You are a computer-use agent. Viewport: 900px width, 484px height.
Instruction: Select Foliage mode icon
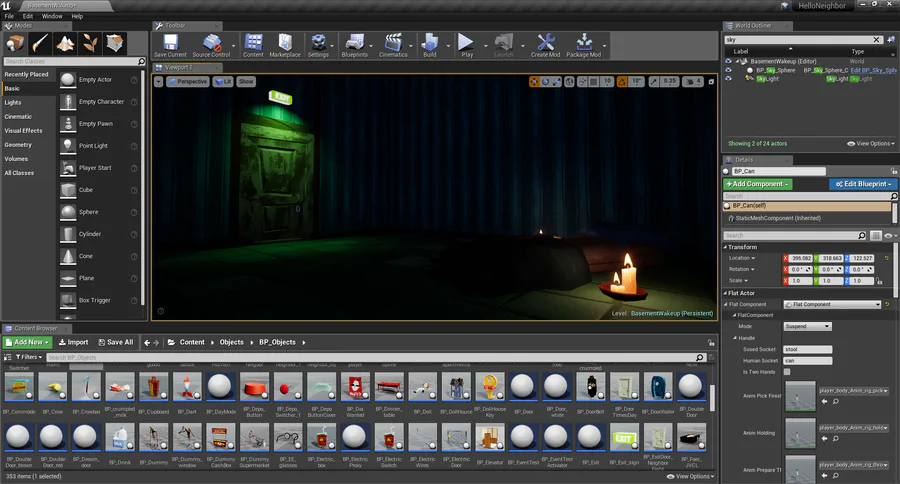(x=90, y=43)
